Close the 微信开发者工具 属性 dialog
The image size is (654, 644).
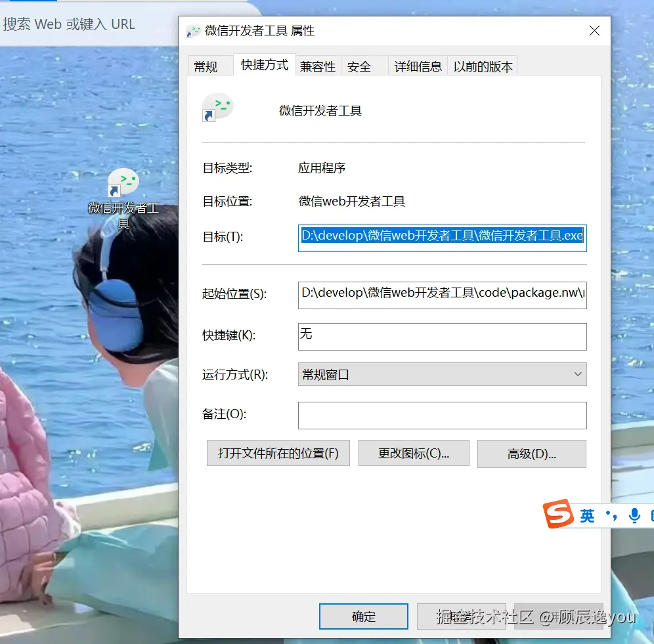pos(594,30)
